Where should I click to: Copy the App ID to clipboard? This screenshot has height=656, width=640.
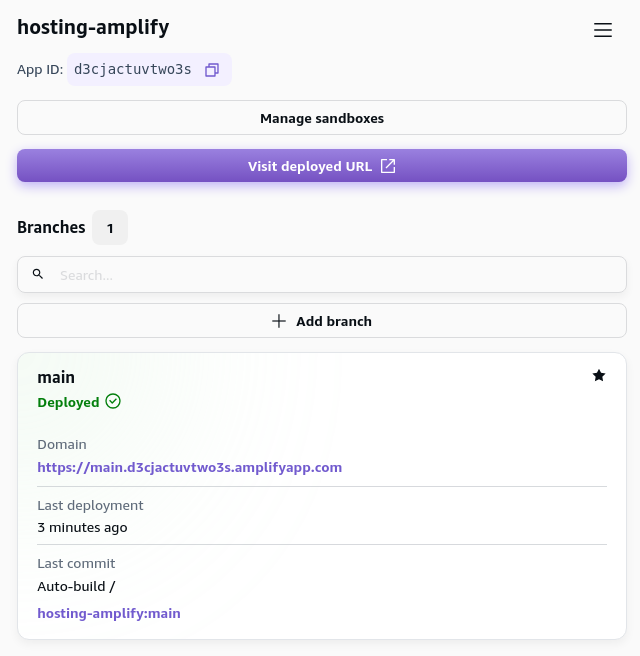pos(212,70)
